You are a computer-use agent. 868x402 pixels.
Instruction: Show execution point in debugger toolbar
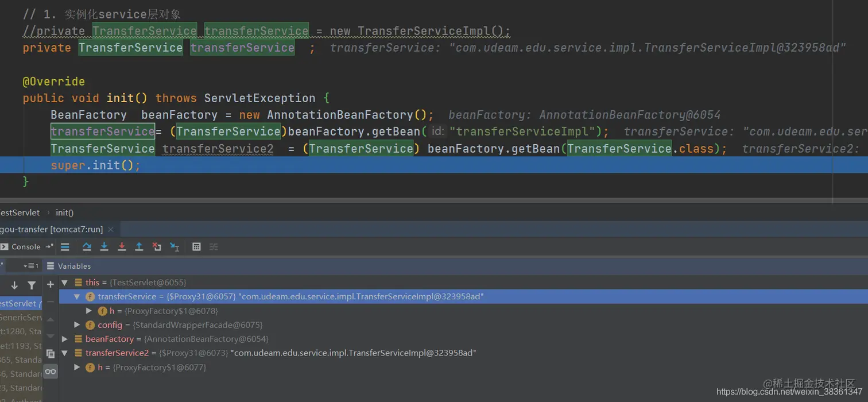[65, 246]
